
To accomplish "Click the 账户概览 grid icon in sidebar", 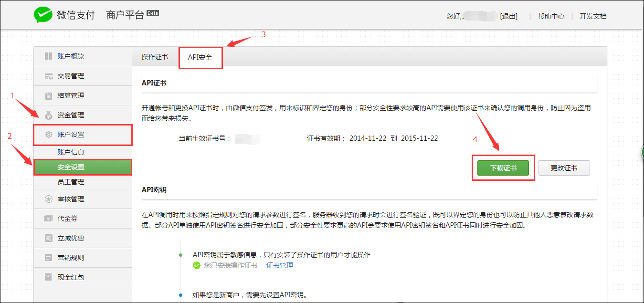I will 48,56.
